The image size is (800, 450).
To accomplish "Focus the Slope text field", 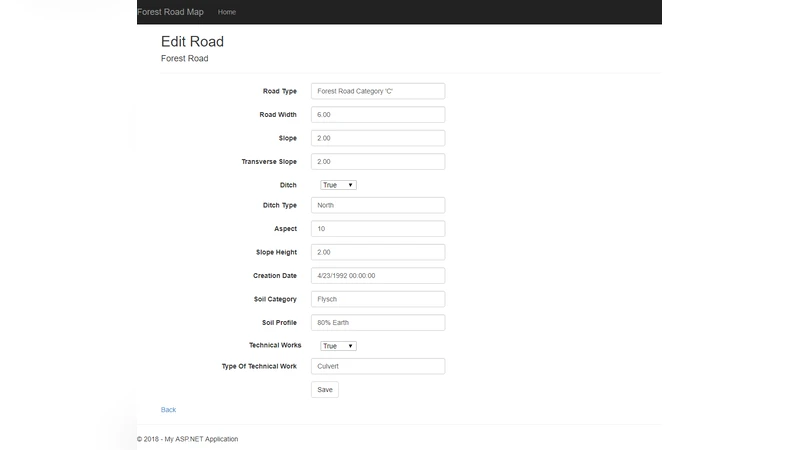I will (377, 138).
